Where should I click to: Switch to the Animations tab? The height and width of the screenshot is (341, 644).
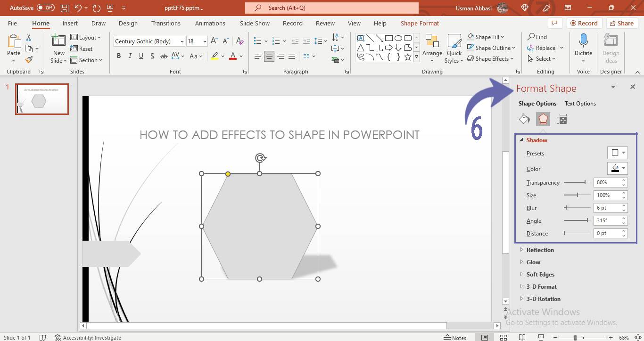click(x=210, y=23)
